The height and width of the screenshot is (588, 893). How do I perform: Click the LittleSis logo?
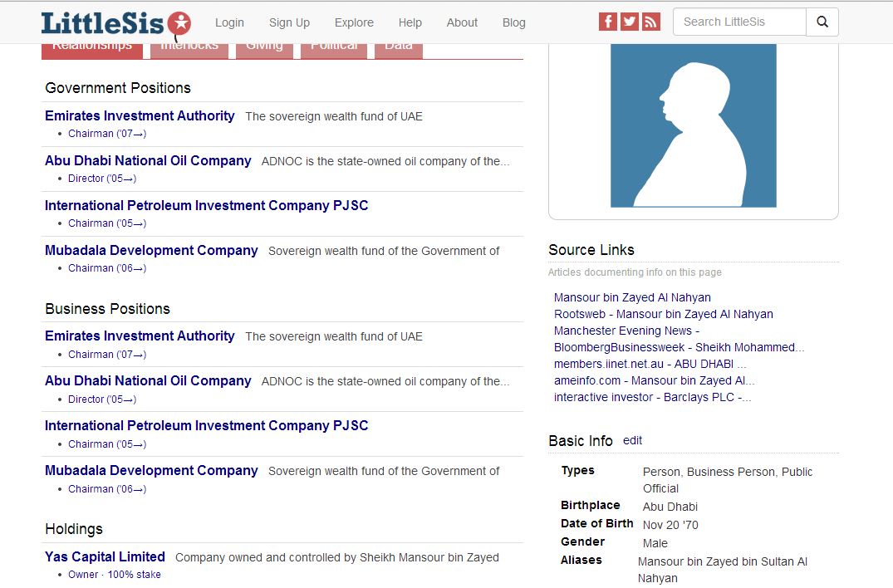pos(115,22)
